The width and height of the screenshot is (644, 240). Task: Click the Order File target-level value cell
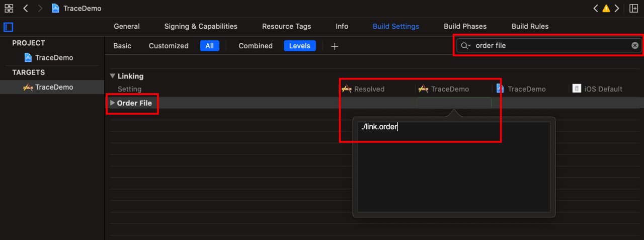[454, 103]
